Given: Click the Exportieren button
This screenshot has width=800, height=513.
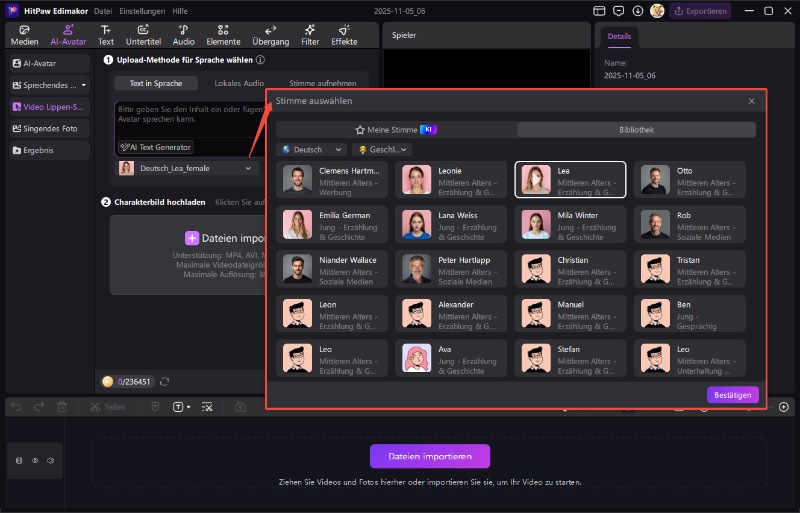Looking at the screenshot, I should coord(700,11).
